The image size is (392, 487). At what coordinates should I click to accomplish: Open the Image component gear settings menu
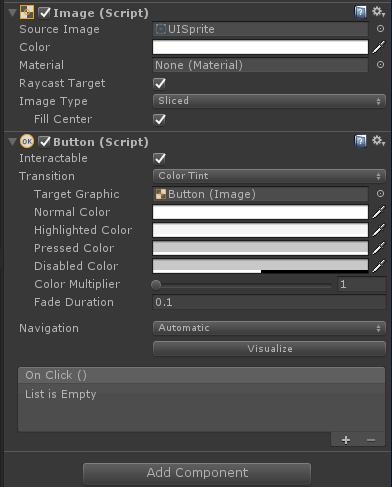379,12
